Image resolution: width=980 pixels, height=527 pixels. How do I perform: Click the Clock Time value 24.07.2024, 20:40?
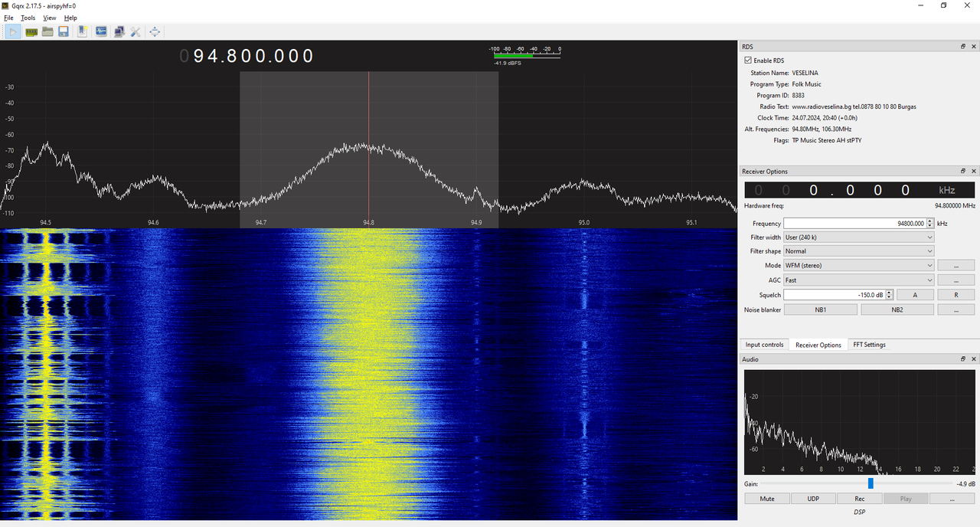pyautogui.click(x=825, y=118)
